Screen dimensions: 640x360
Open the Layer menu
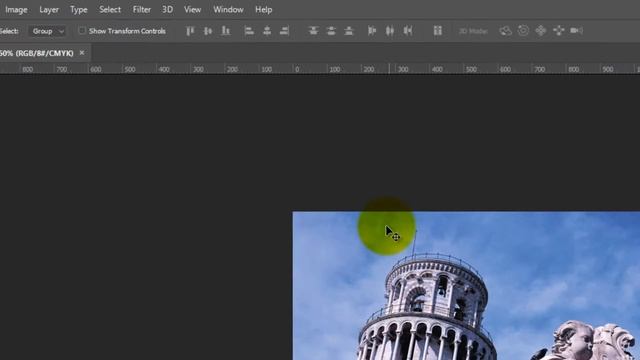(49, 9)
